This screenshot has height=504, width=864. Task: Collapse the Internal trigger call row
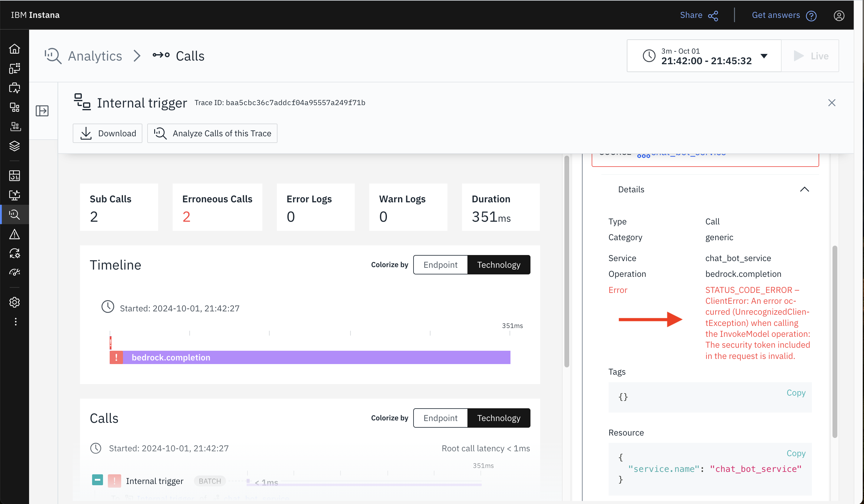97,480
